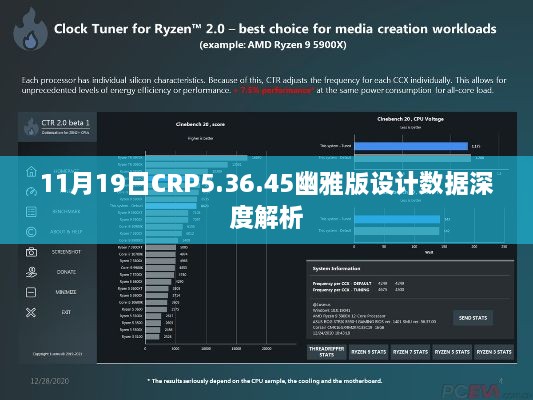This screenshot has height=400, width=533.
Task: Open the Tuner gauge icon in sidebar
Action: (31, 192)
